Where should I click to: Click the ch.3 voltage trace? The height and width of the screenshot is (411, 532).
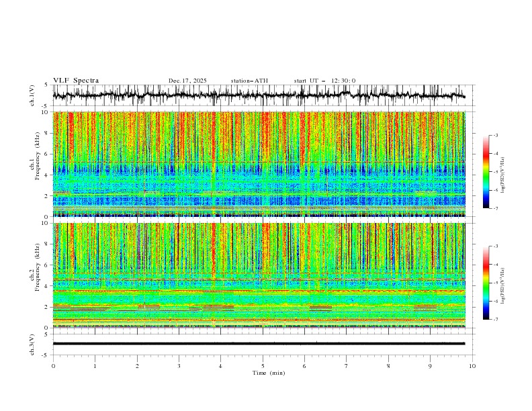click(259, 344)
